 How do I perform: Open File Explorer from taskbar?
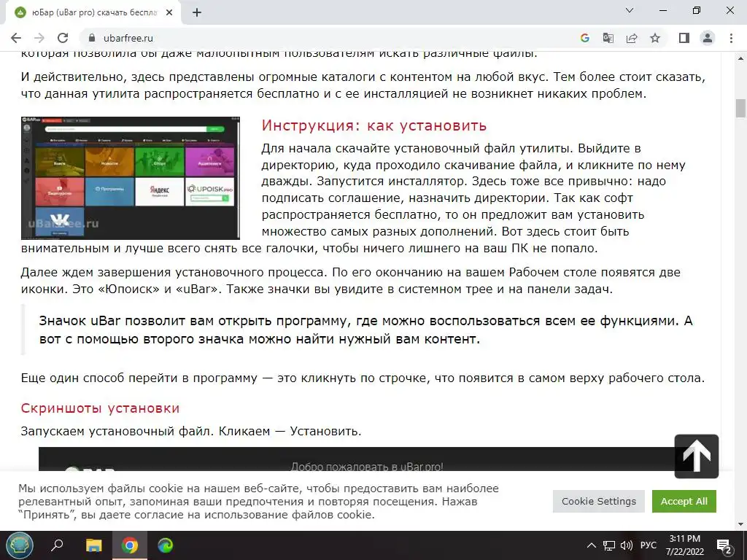tap(93, 545)
